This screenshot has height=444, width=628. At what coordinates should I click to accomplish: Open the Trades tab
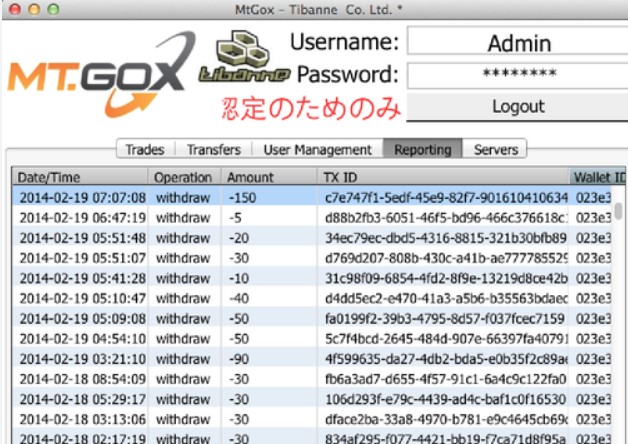click(x=145, y=149)
